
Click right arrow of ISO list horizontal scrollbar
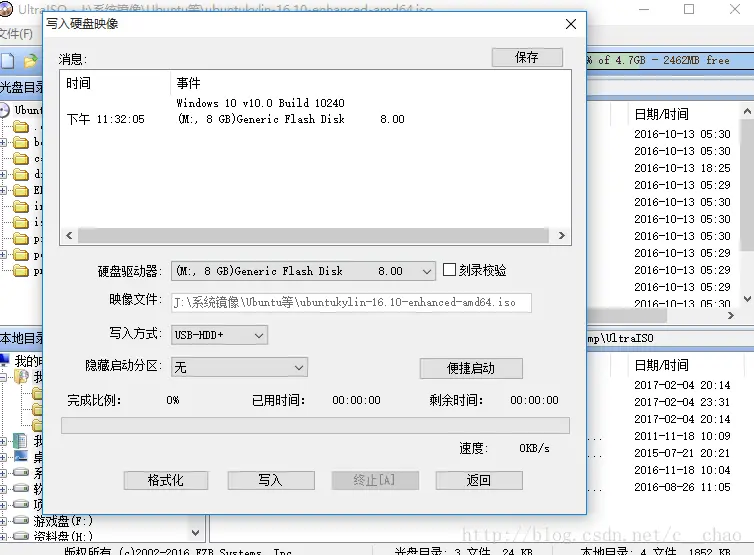731,315
